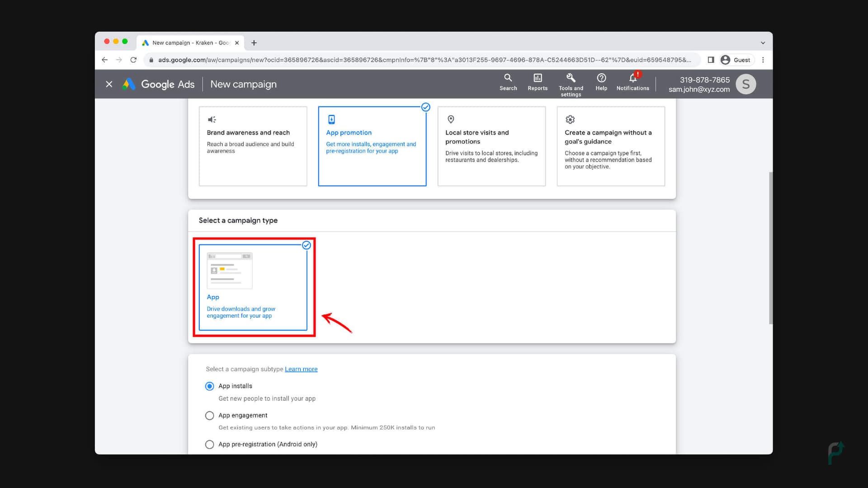
Task: Click the 'Select a campaign type' heading
Action: pos(238,221)
